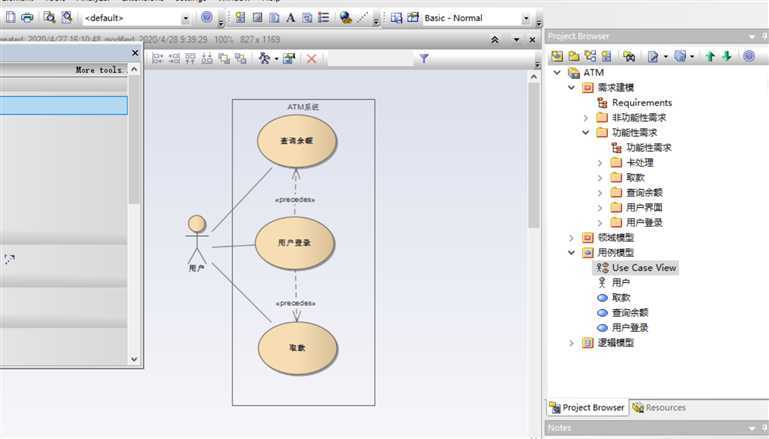The width and height of the screenshot is (769, 439).
Task: Click the second yellow package icon in Project Browser
Action: (573, 56)
